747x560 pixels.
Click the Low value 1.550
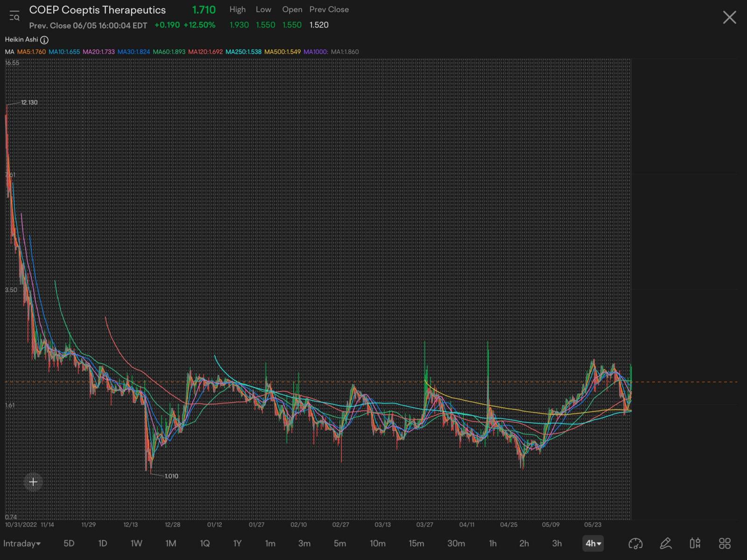(266, 25)
